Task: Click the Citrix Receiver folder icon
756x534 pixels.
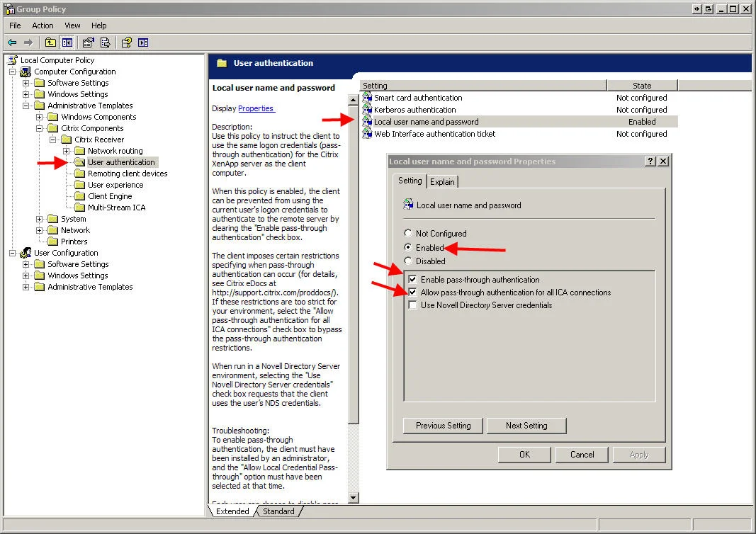Action: click(66, 140)
